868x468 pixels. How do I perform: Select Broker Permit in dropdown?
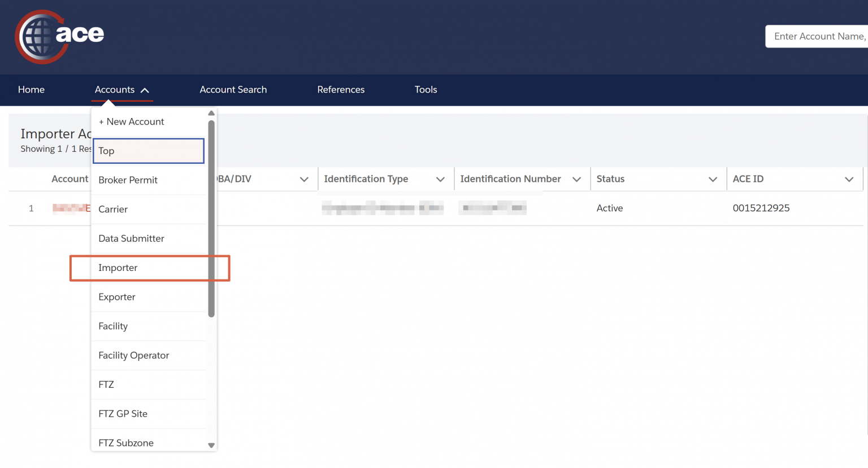point(149,180)
